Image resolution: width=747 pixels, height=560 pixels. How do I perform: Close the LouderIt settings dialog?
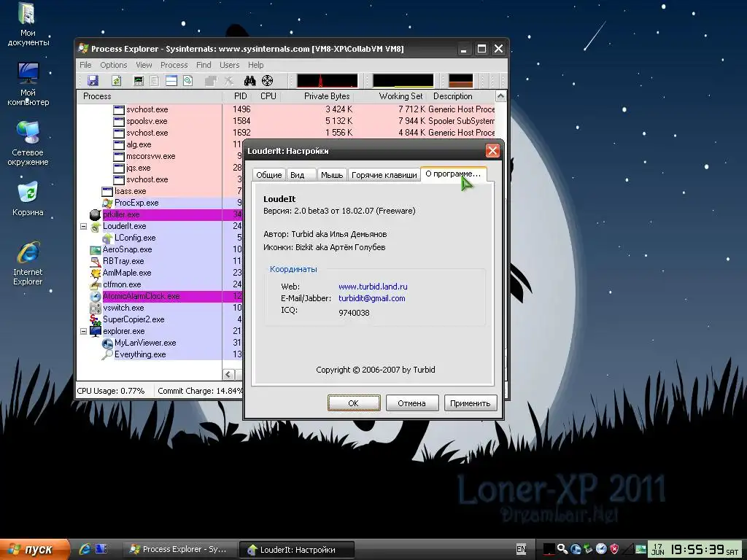(x=492, y=151)
